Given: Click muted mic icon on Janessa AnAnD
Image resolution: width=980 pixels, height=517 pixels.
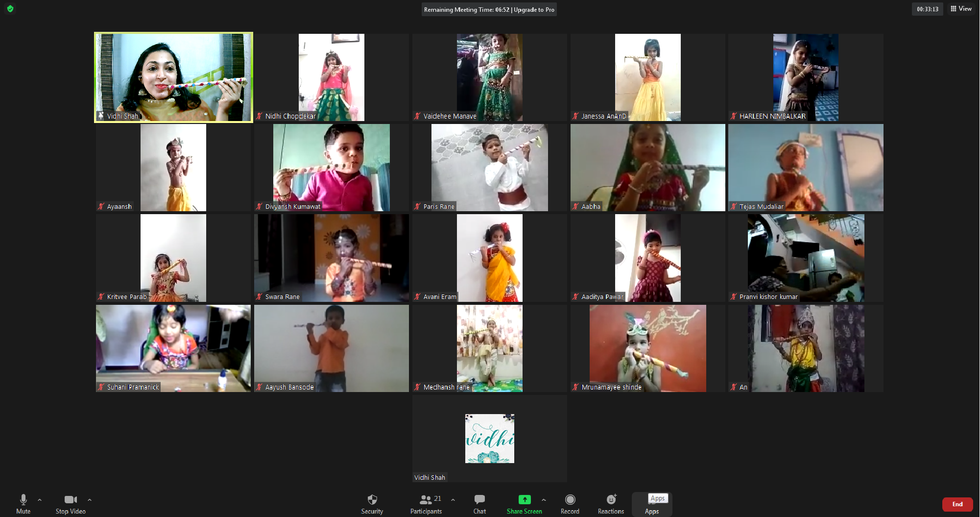Looking at the screenshot, I should pyautogui.click(x=575, y=116).
